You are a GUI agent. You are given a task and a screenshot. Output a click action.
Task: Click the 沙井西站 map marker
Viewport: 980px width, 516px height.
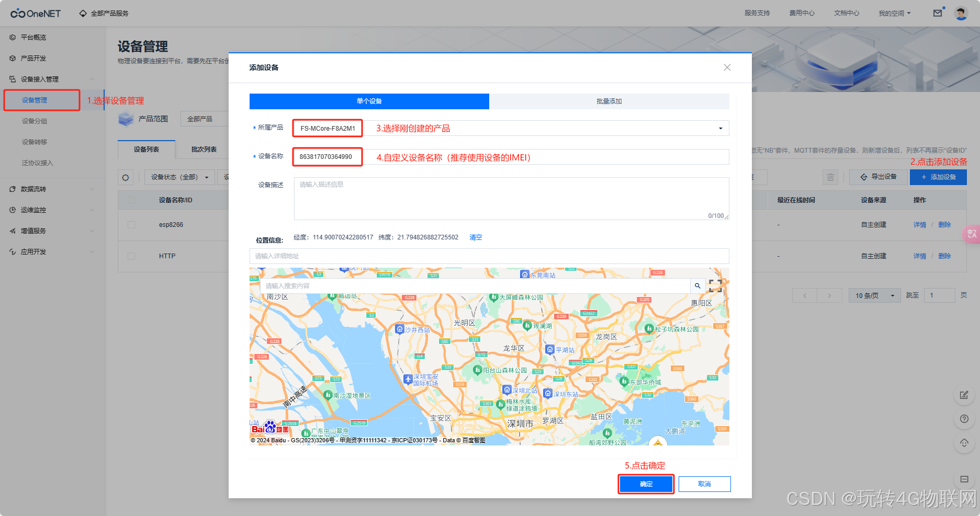point(400,329)
